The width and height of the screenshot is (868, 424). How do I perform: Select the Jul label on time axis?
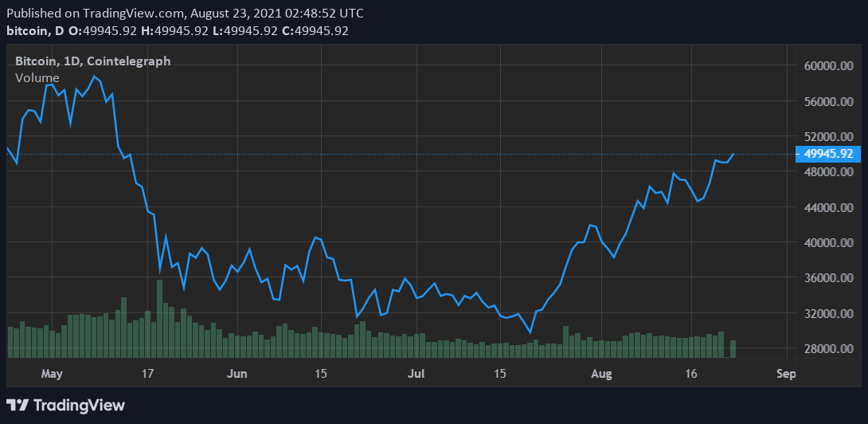(x=416, y=373)
